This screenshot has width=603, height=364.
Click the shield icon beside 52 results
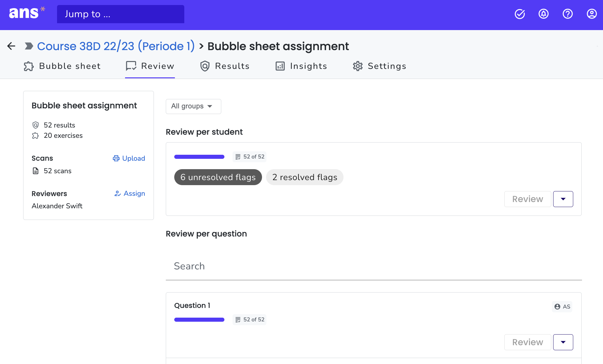[x=36, y=125]
